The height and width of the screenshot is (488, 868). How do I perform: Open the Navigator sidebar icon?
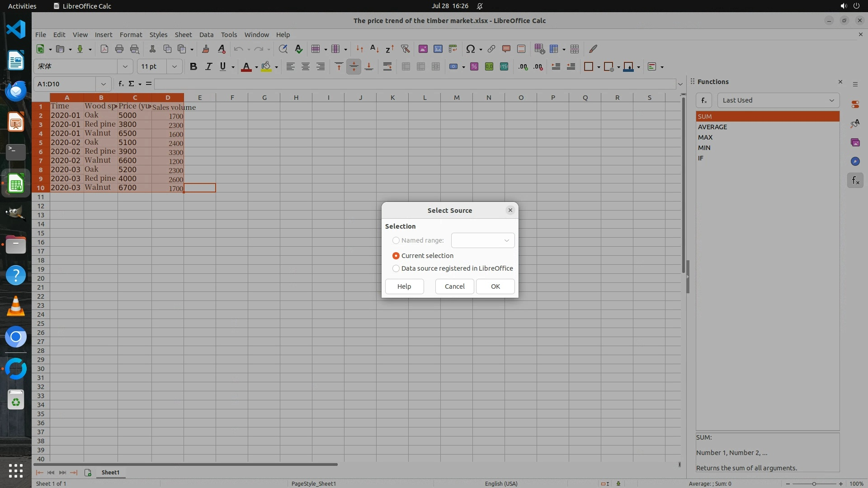pos(855,161)
